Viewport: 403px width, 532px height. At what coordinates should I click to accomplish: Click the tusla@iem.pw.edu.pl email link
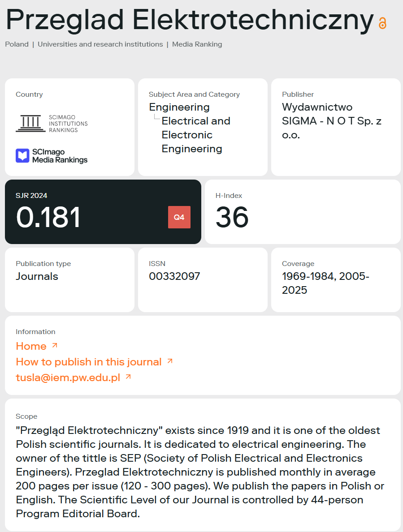(x=68, y=378)
